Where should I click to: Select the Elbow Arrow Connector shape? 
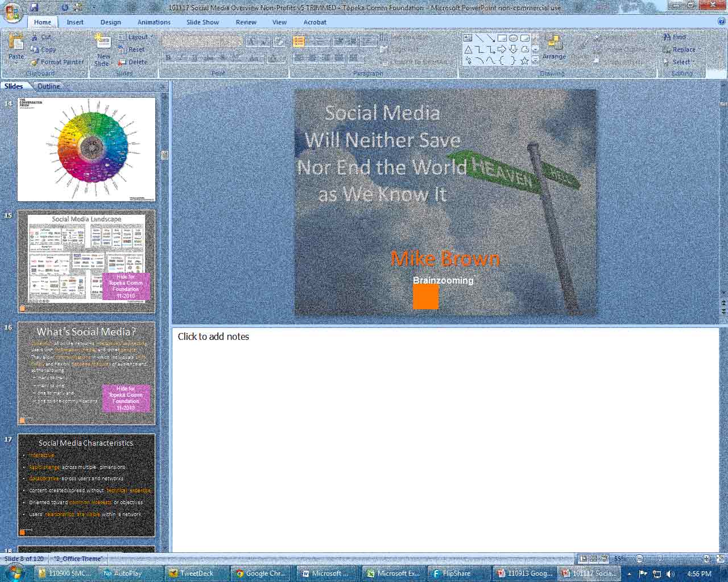click(490, 49)
